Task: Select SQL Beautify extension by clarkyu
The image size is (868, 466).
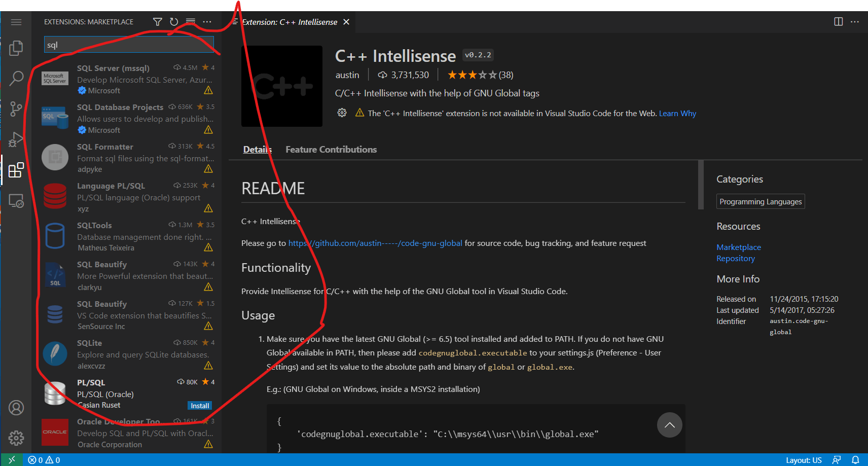Action: [127, 275]
